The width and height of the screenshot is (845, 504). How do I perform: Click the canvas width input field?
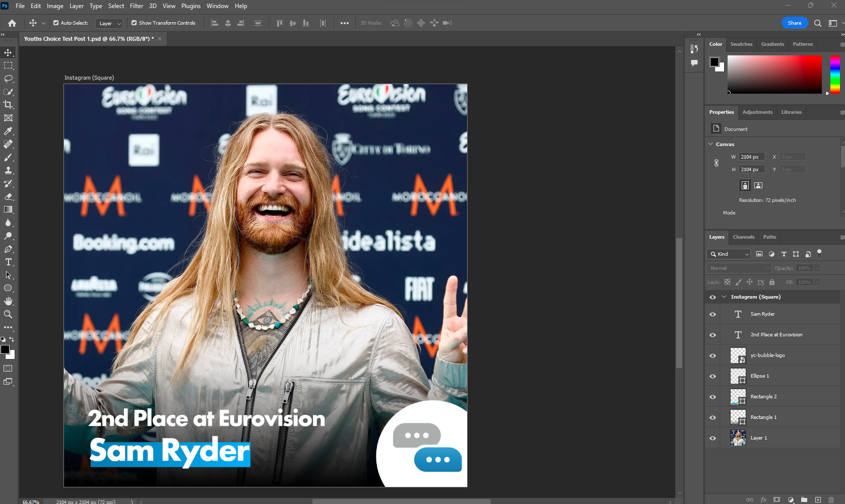click(751, 157)
